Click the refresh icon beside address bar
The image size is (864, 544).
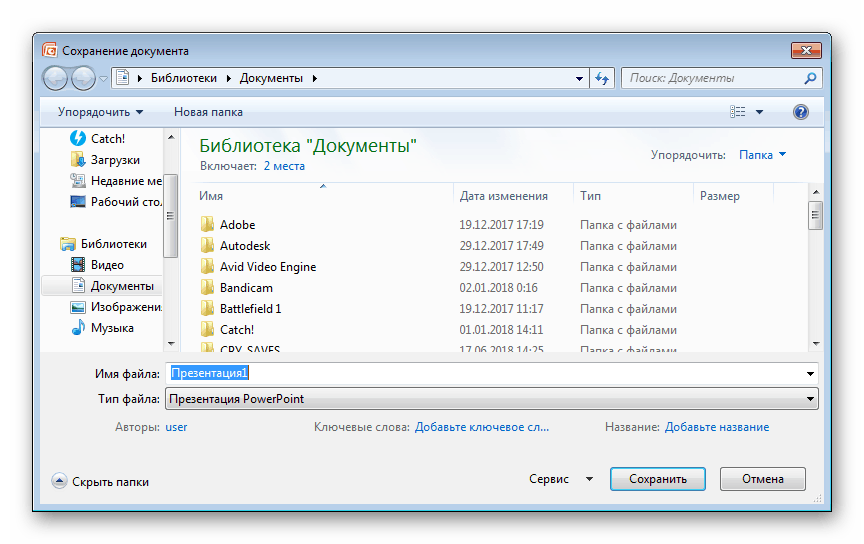(602, 78)
